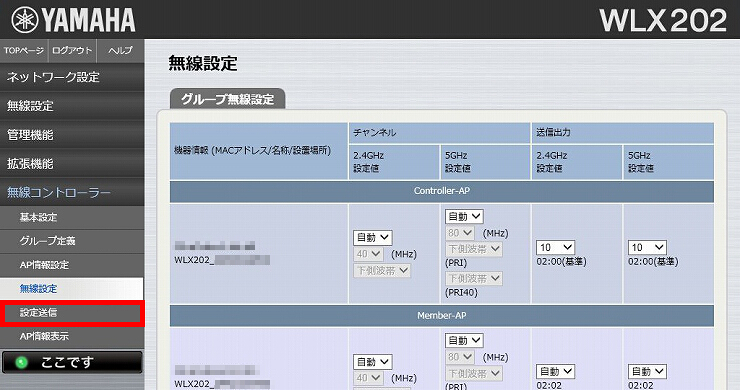
Task: Select グループ定義 submenu item
Action: 72,241
